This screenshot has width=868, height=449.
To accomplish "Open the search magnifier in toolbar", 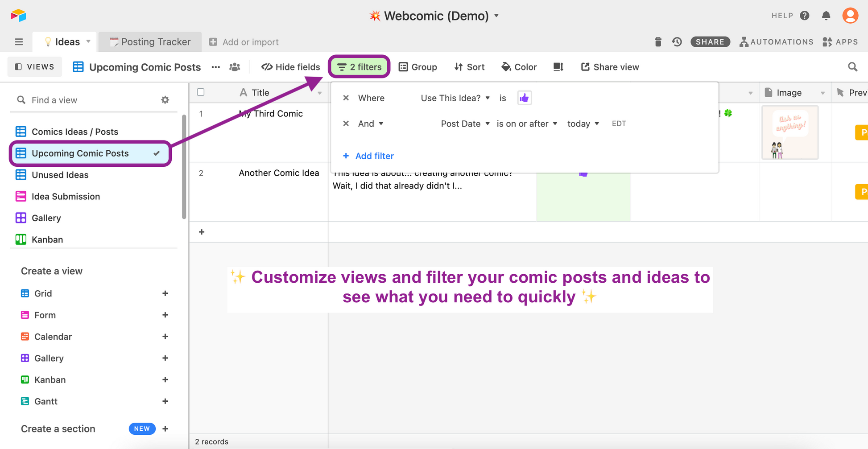I will (x=852, y=67).
